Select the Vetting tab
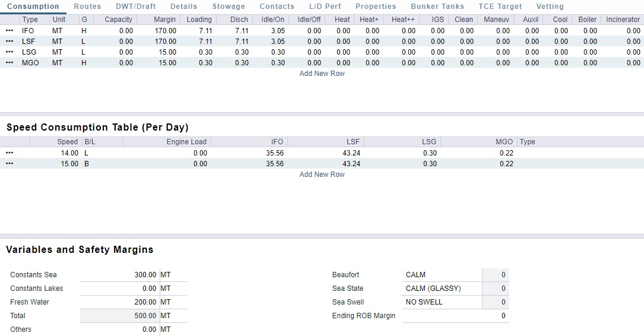Viewport: 644px width, 336px height. (550, 7)
